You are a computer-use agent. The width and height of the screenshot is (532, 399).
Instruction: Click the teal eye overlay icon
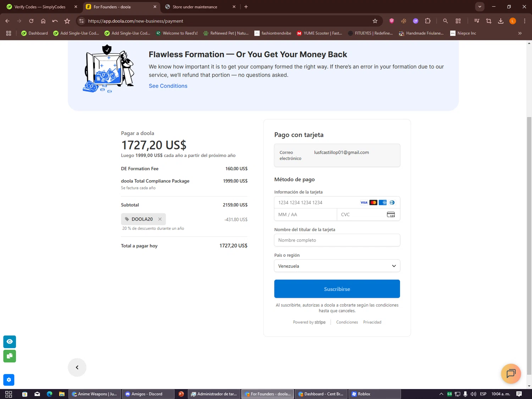(x=10, y=342)
